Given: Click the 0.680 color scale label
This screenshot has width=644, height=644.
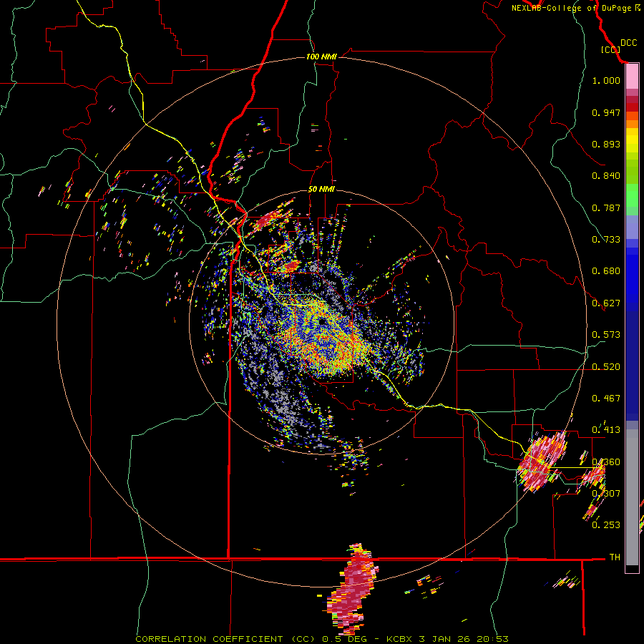Looking at the screenshot, I should [606, 271].
